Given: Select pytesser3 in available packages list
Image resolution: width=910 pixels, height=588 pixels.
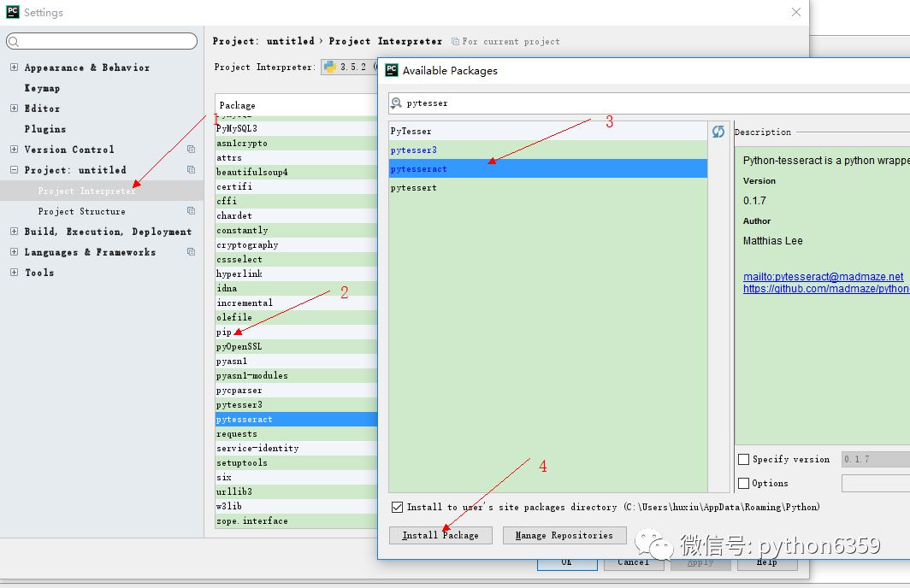Looking at the screenshot, I should coord(548,150).
